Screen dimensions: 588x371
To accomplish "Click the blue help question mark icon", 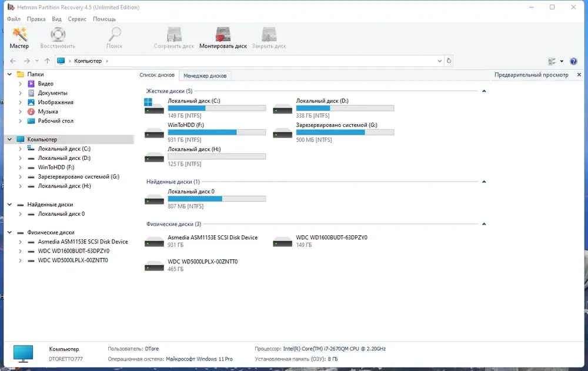I will pyautogui.click(x=573, y=61).
